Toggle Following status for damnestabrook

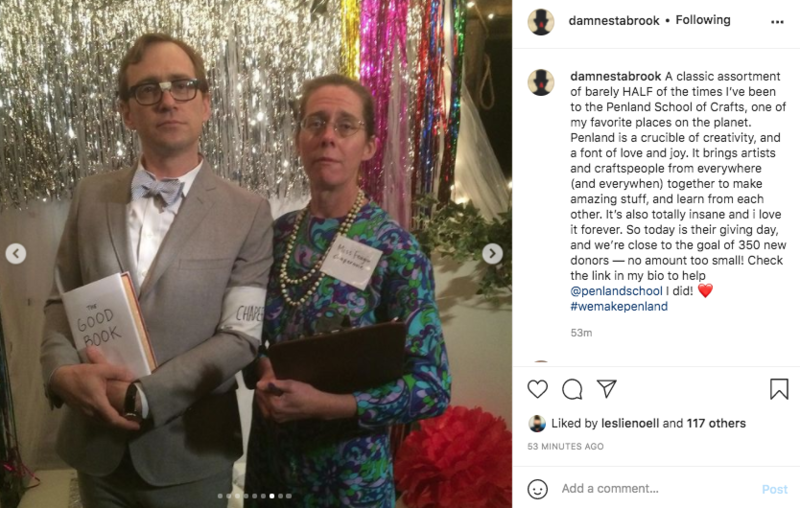(x=703, y=20)
